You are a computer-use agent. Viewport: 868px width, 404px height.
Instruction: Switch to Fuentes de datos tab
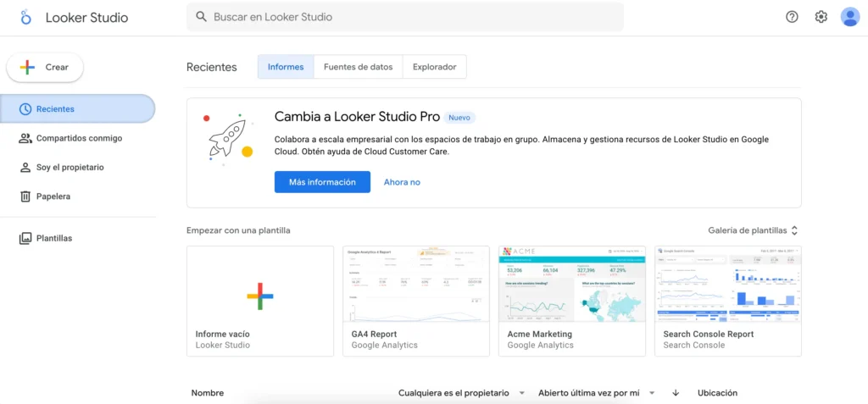(358, 67)
